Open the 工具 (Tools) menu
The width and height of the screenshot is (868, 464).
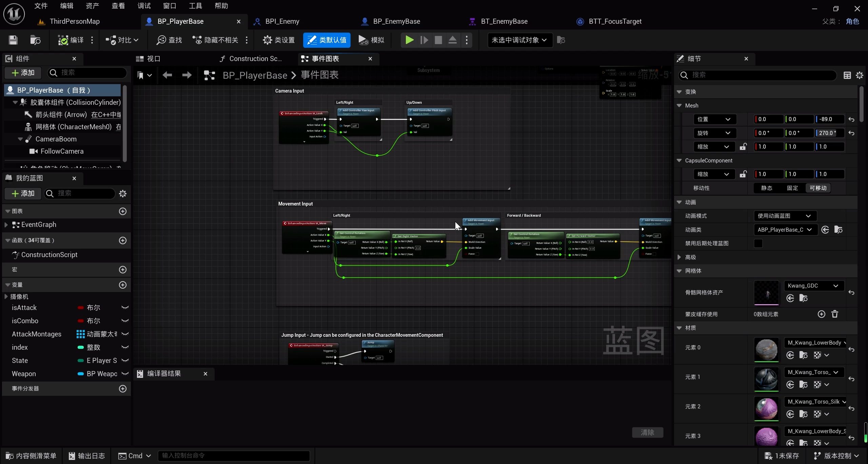tap(195, 6)
